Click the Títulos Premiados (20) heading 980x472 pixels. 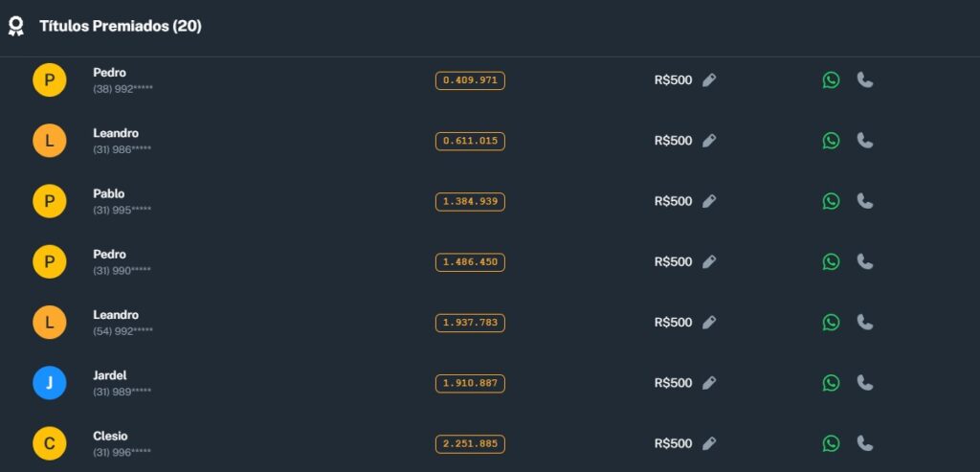(x=121, y=27)
